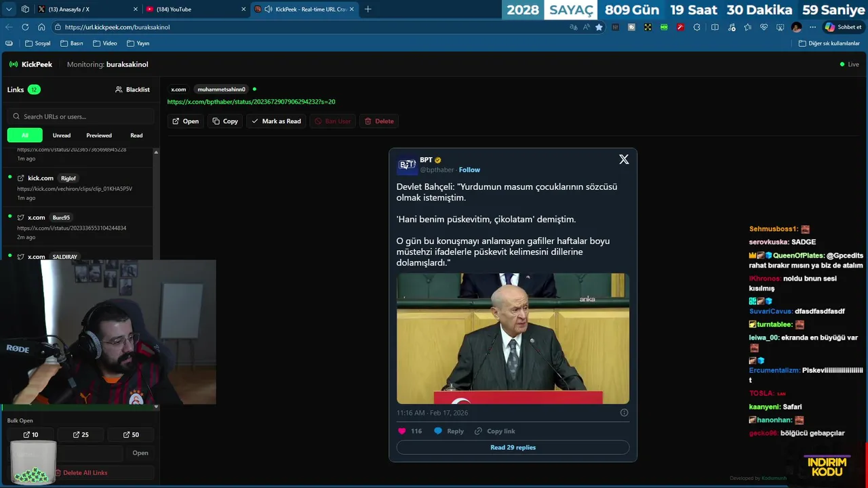Click the red Delete button
Viewport: 868px width, 488px height.
[x=379, y=121]
